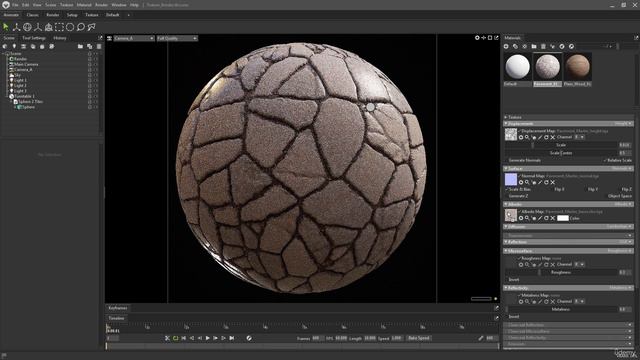Collapse the Reflectivity section
This screenshot has height=360, width=640.
pos(506,288)
